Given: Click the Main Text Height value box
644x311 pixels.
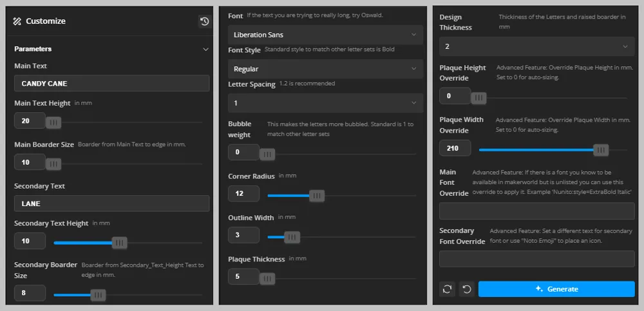Looking at the screenshot, I should [30, 121].
